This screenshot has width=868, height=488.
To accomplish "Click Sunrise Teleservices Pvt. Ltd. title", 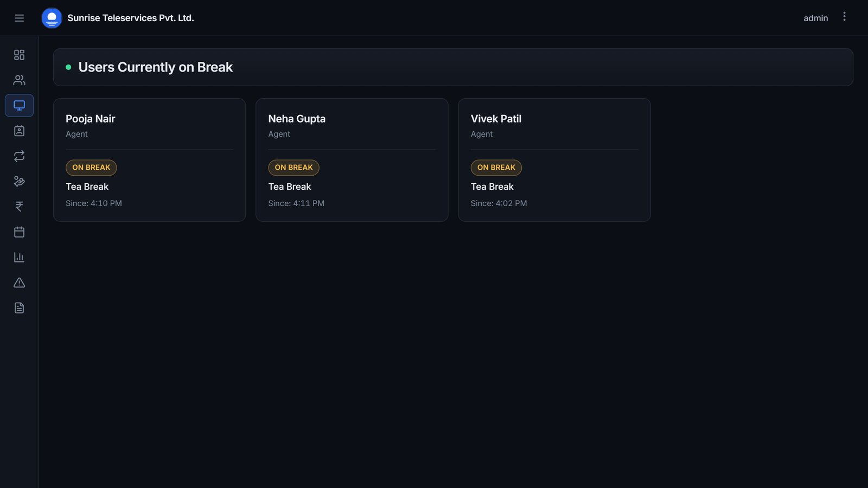I will click(x=131, y=18).
